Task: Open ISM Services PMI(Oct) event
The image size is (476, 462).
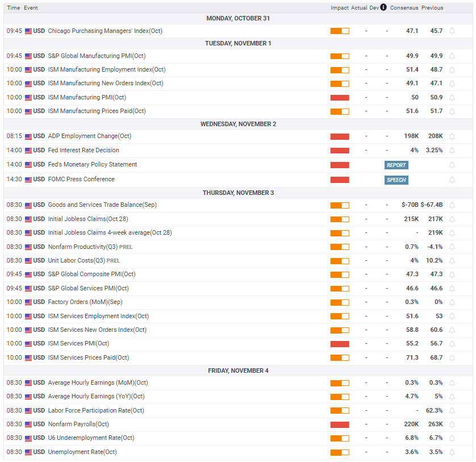Action: tap(78, 344)
